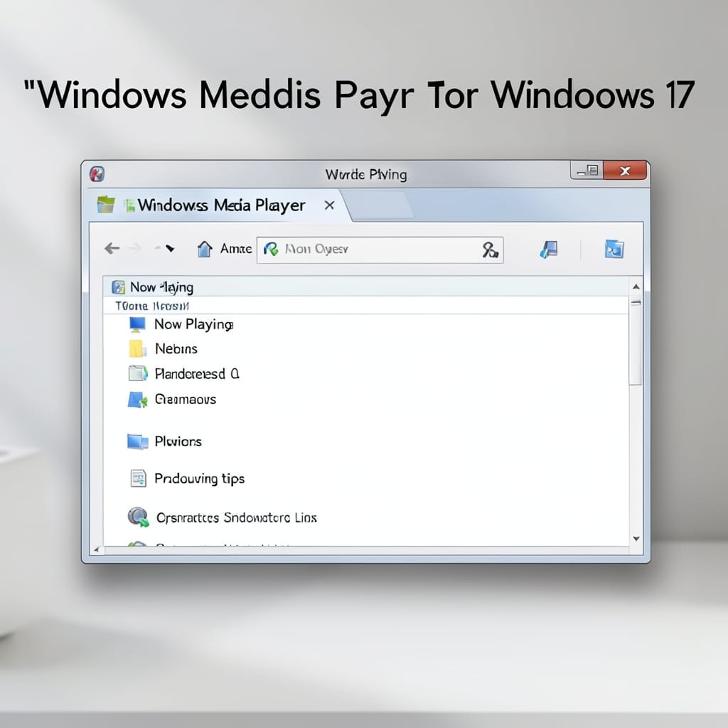The image size is (728, 728).
Task: Click the search icon in address field
Action: tap(490, 250)
